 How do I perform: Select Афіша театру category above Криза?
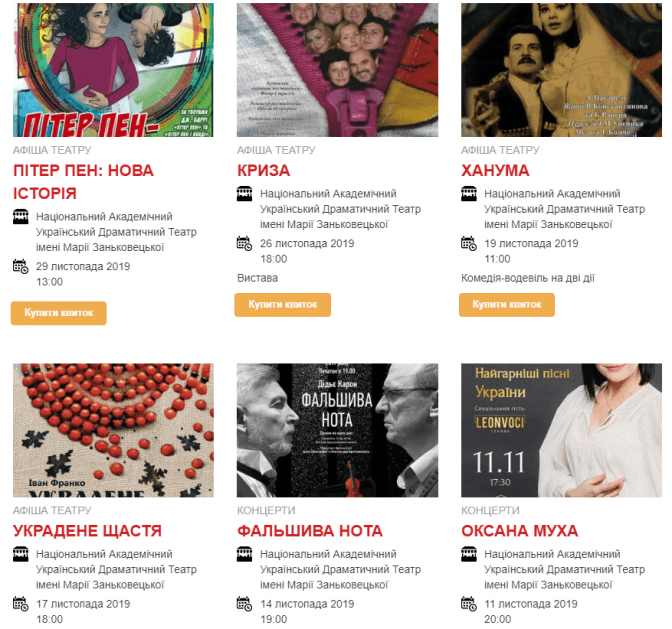276,150
